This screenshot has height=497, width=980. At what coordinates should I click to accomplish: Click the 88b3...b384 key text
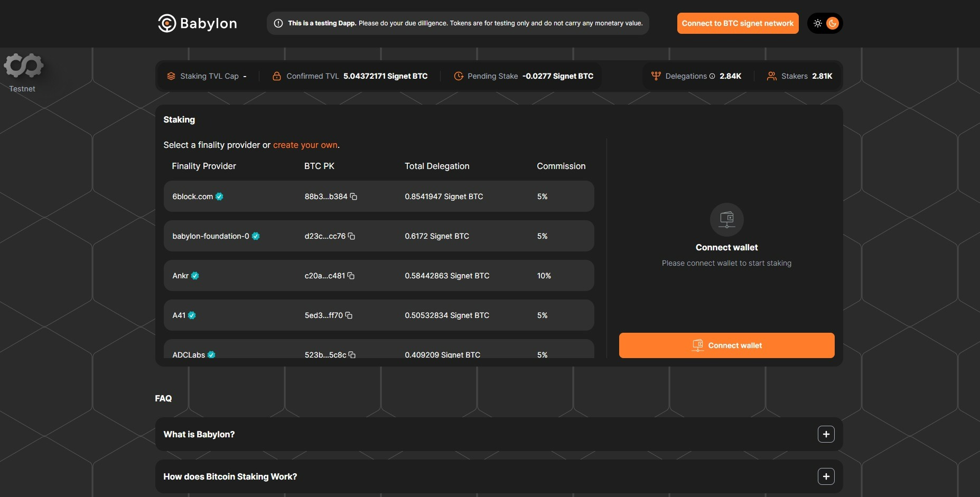pyautogui.click(x=326, y=196)
